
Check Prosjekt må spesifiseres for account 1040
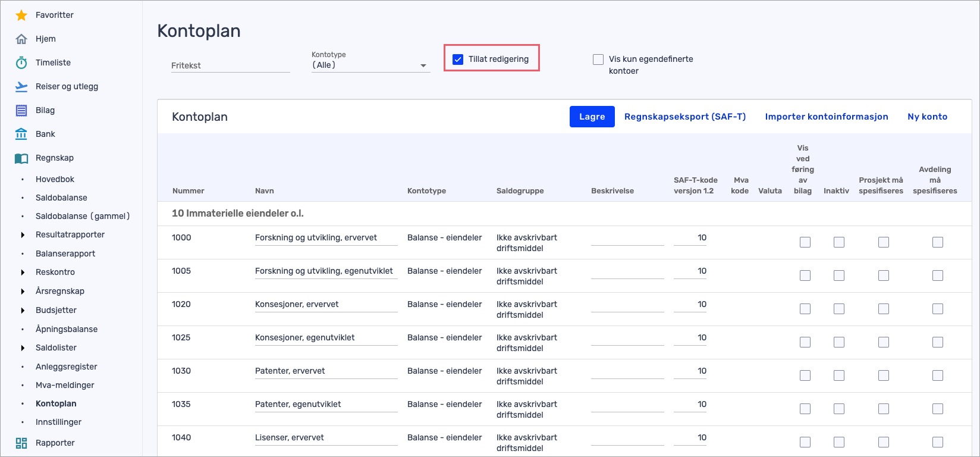tap(884, 442)
